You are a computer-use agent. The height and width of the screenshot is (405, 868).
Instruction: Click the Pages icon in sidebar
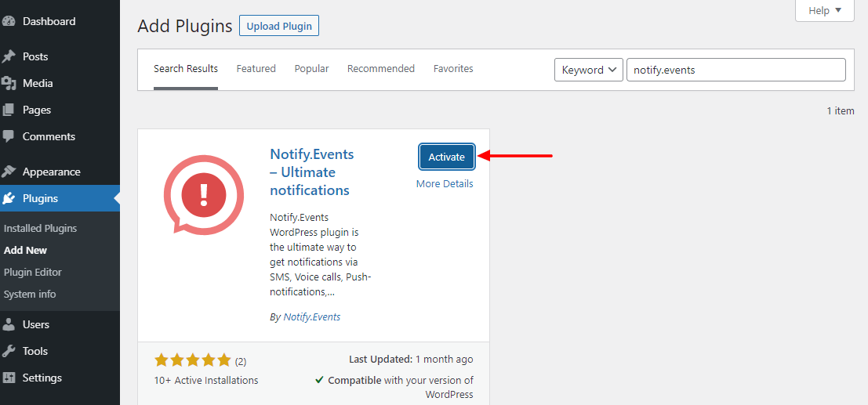point(9,110)
